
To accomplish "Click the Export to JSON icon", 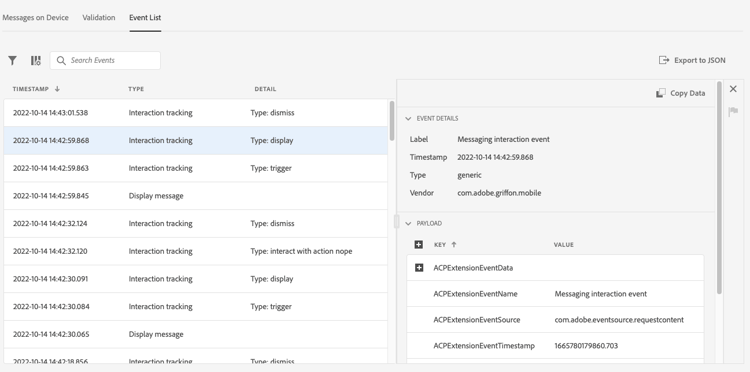I will (664, 60).
